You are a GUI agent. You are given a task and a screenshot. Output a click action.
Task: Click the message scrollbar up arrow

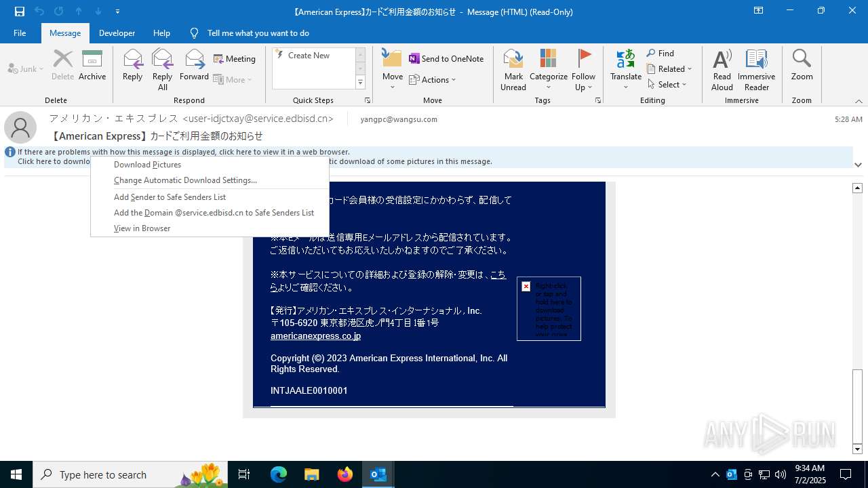tap(858, 188)
